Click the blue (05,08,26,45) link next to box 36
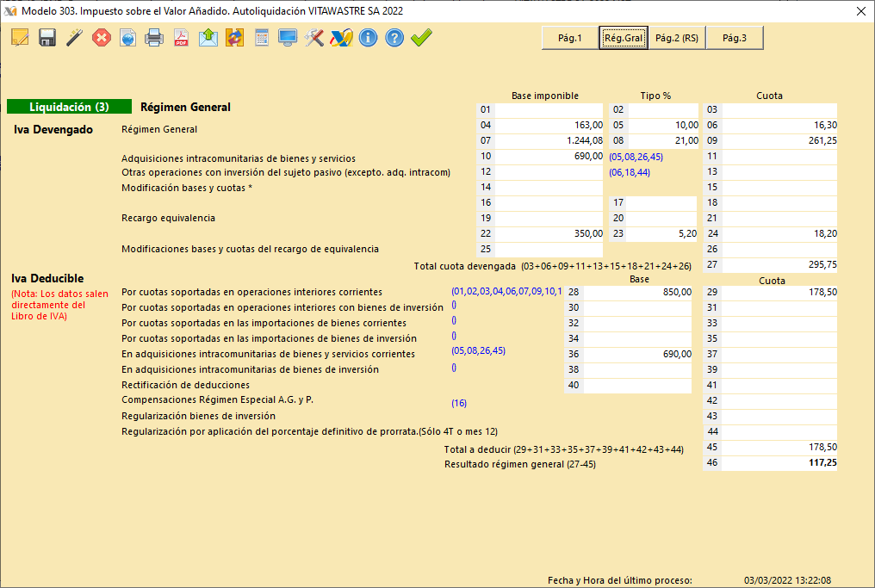 click(478, 350)
